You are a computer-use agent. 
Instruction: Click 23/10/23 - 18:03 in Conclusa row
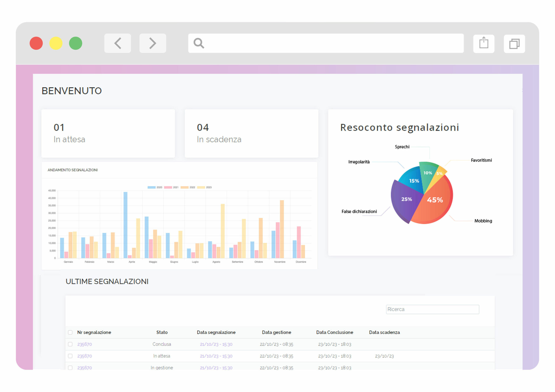click(335, 344)
